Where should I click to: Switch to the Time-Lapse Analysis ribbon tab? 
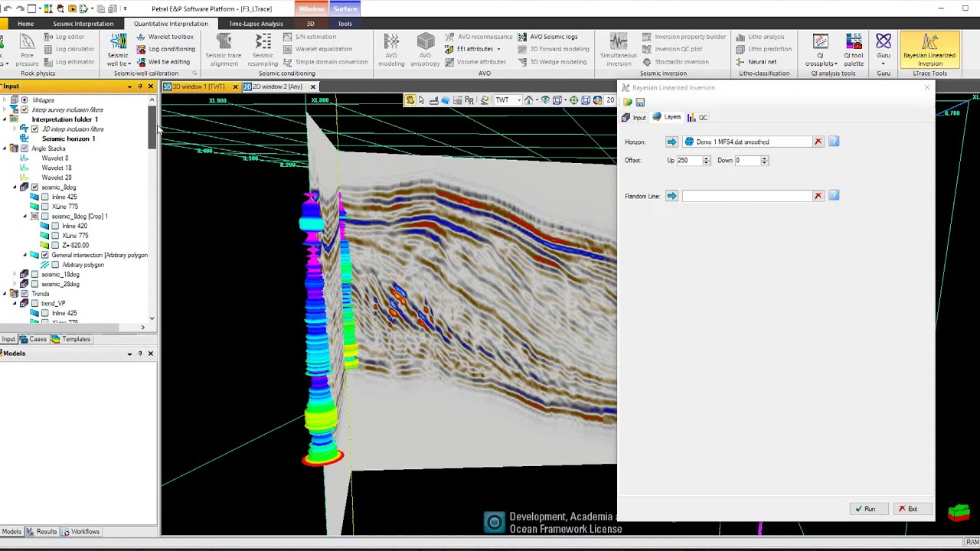256,24
